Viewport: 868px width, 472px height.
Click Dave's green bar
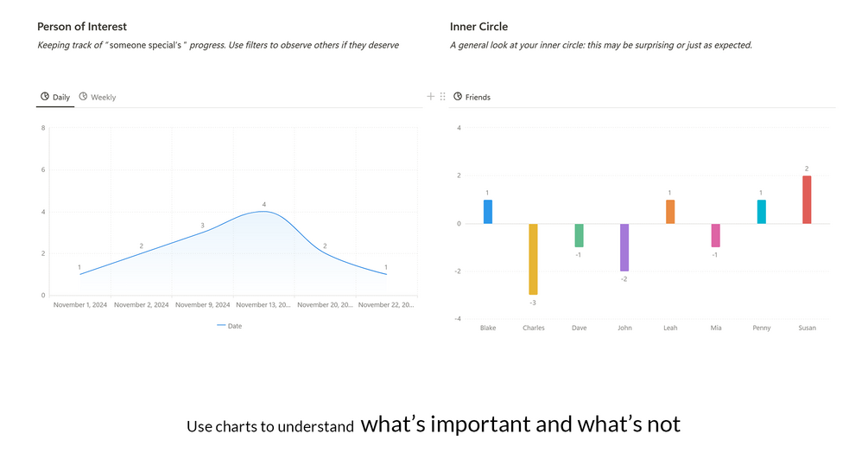coord(579,235)
